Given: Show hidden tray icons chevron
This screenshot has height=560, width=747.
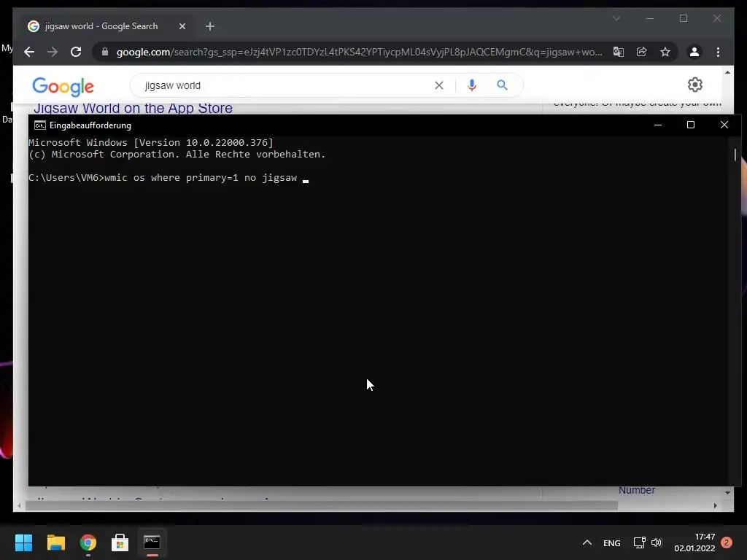Looking at the screenshot, I should 587,542.
